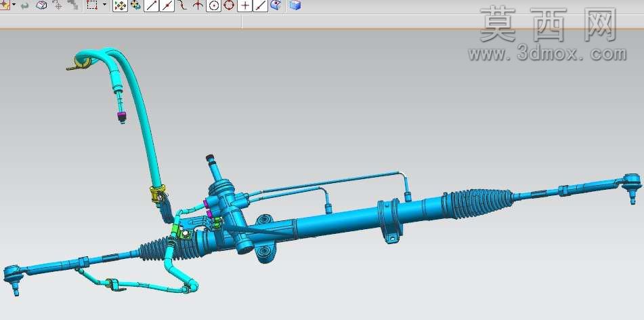This screenshot has height=320, width=644.
Task: Enable the Arc Center snap icon
Action: (x=213, y=5)
